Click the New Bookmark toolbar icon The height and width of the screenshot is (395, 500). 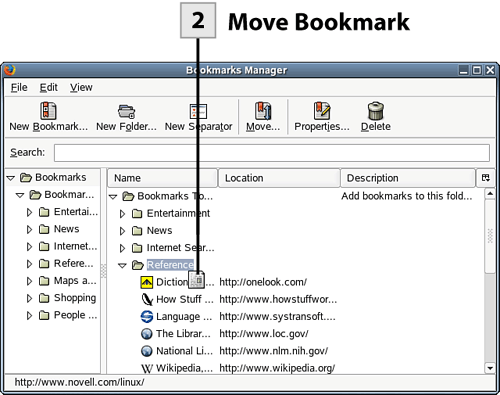tap(48, 111)
